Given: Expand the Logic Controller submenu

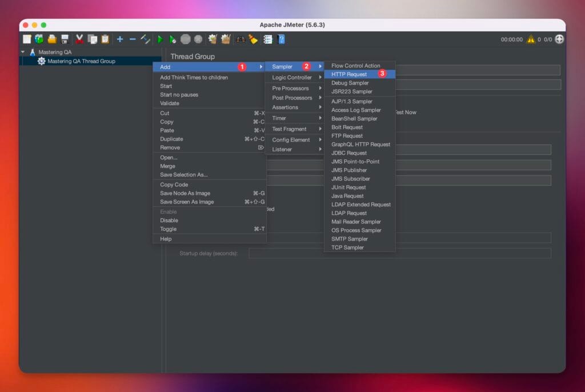Looking at the screenshot, I should point(294,77).
